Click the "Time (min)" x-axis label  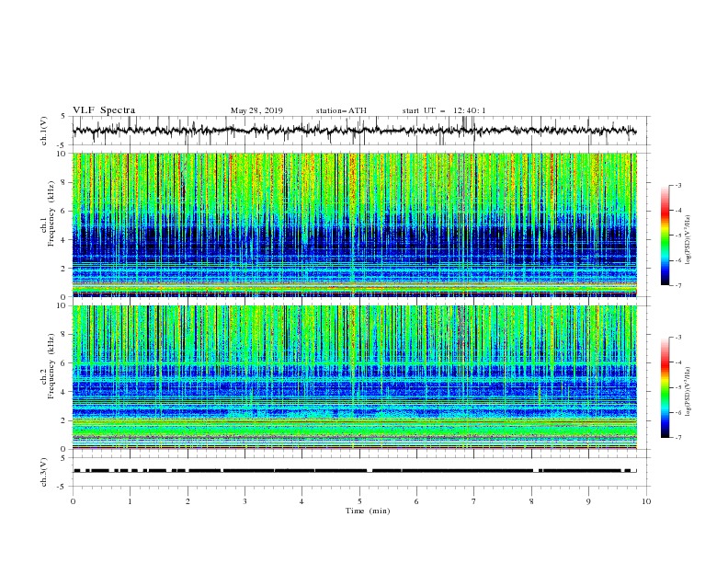tap(368, 511)
